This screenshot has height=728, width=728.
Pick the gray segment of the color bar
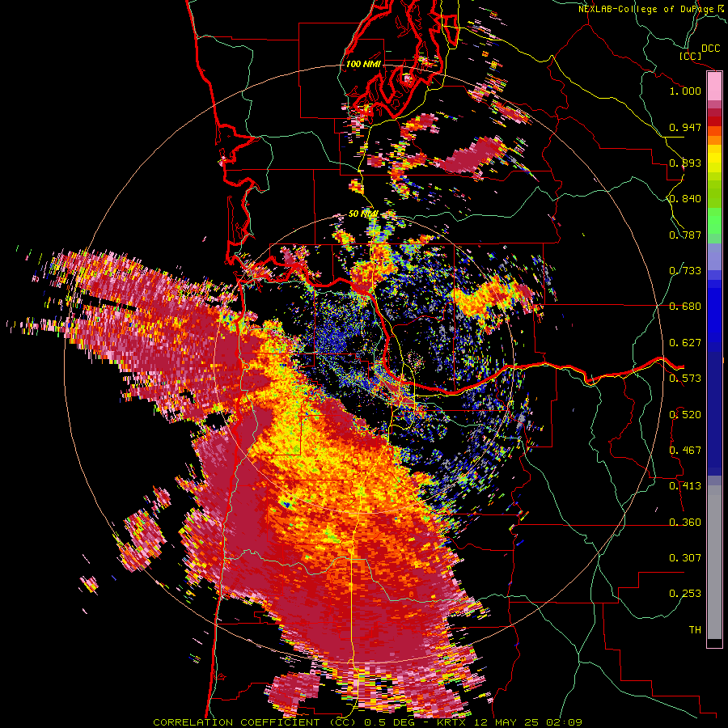(x=714, y=562)
